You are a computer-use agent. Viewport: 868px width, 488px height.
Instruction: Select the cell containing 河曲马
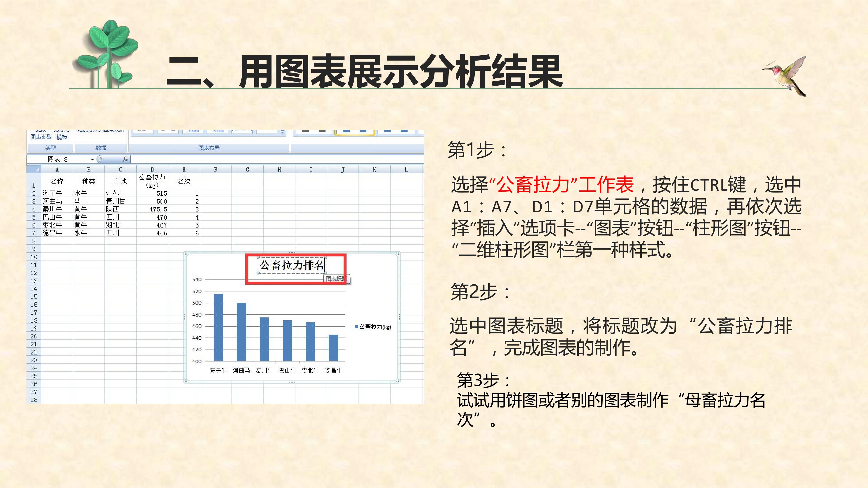(57, 201)
